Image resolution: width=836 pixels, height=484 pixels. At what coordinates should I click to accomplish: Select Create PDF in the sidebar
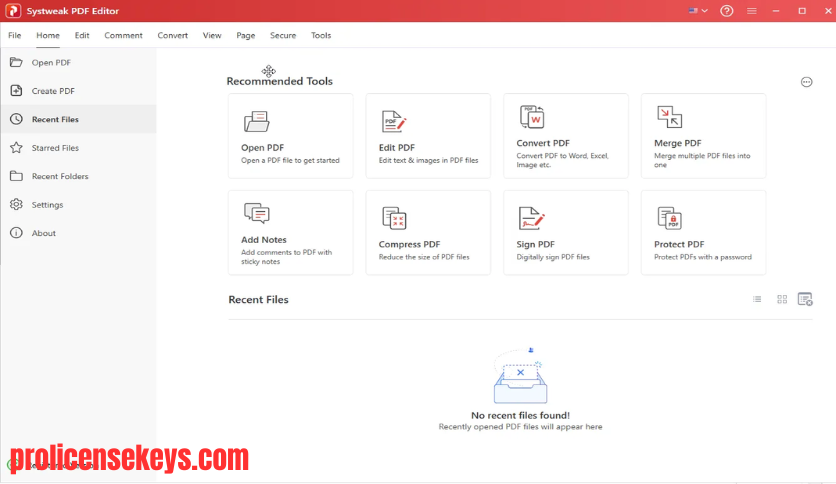pos(78,91)
